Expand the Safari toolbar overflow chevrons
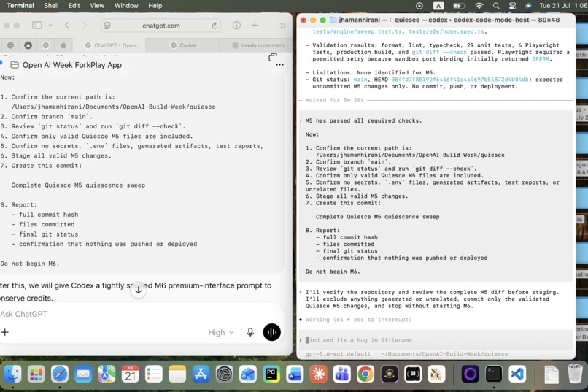The image size is (588, 392). click(x=283, y=26)
